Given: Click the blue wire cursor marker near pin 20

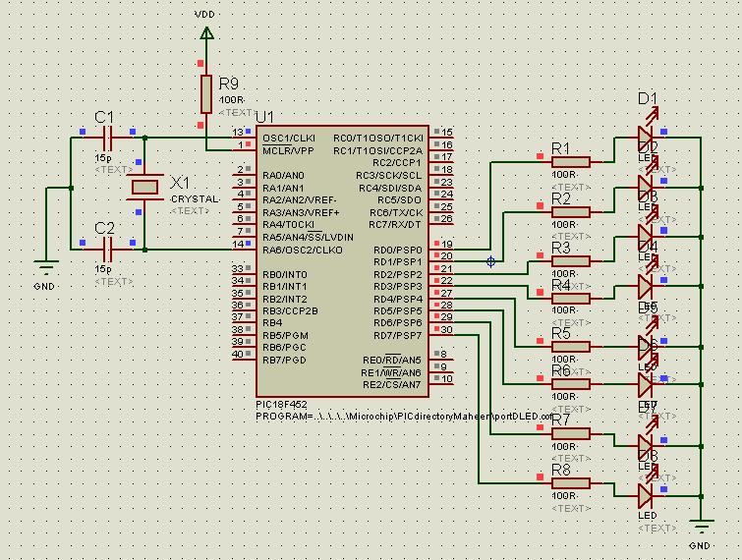Looking at the screenshot, I should tap(490, 261).
